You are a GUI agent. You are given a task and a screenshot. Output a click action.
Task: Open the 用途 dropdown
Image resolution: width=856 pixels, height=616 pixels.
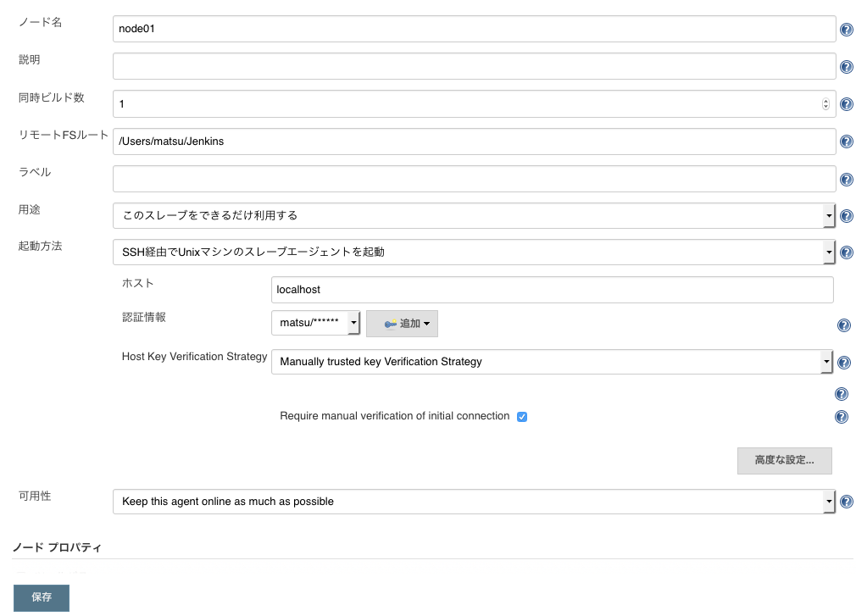(x=473, y=215)
